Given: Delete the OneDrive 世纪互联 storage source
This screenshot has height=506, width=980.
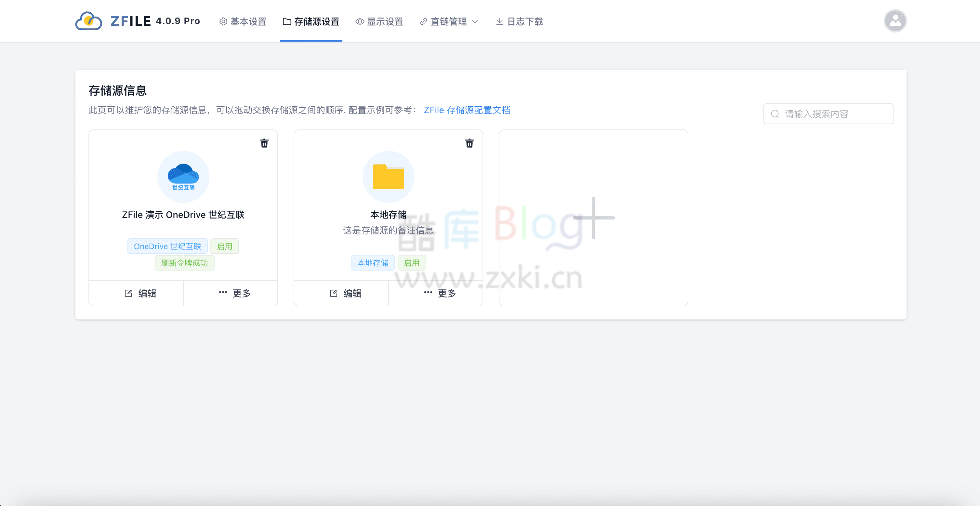Looking at the screenshot, I should pos(264,143).
